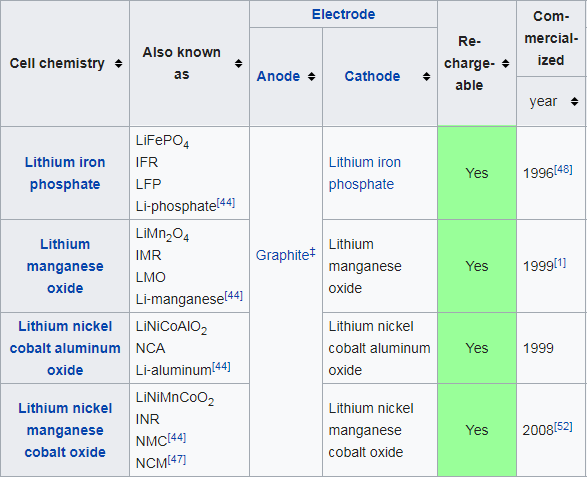Click green Yes cell for Lithium iron phosphate
588x478 pixels.
point(477,173)
